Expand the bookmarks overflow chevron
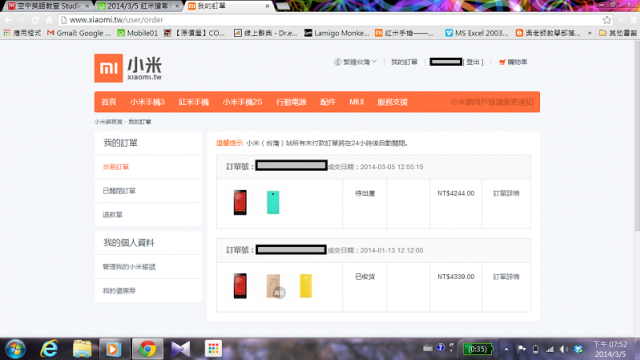 589,33
